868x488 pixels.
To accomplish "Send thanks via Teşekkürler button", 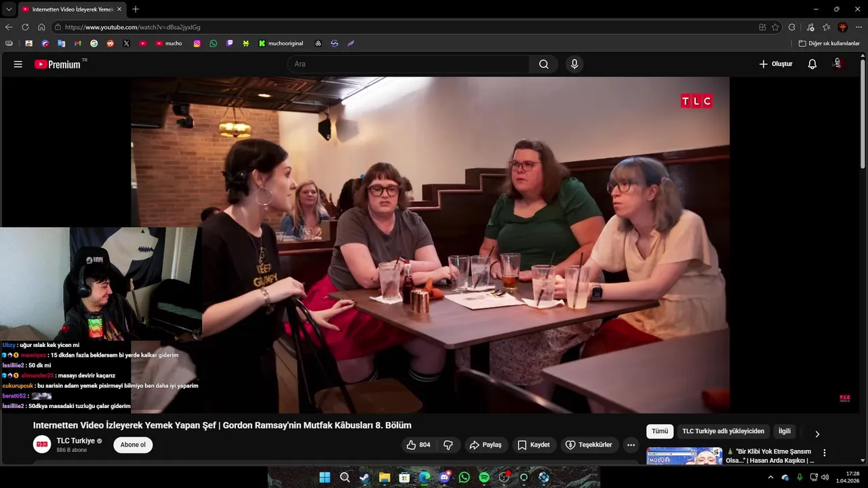I will click(x=589, y=445).
